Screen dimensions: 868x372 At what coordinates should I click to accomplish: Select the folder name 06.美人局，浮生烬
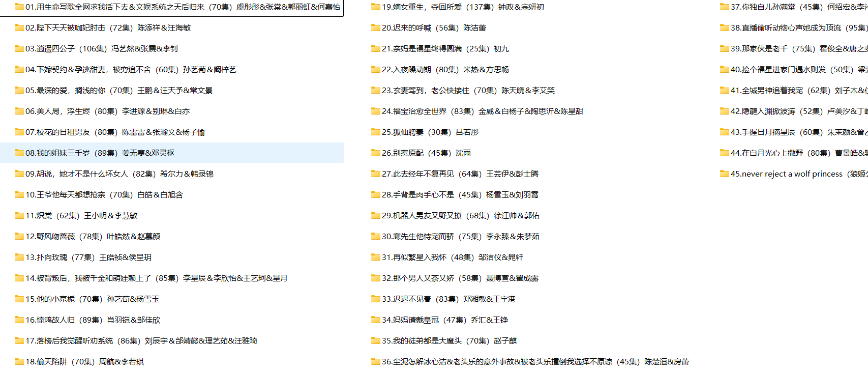[x=58, y=111]
